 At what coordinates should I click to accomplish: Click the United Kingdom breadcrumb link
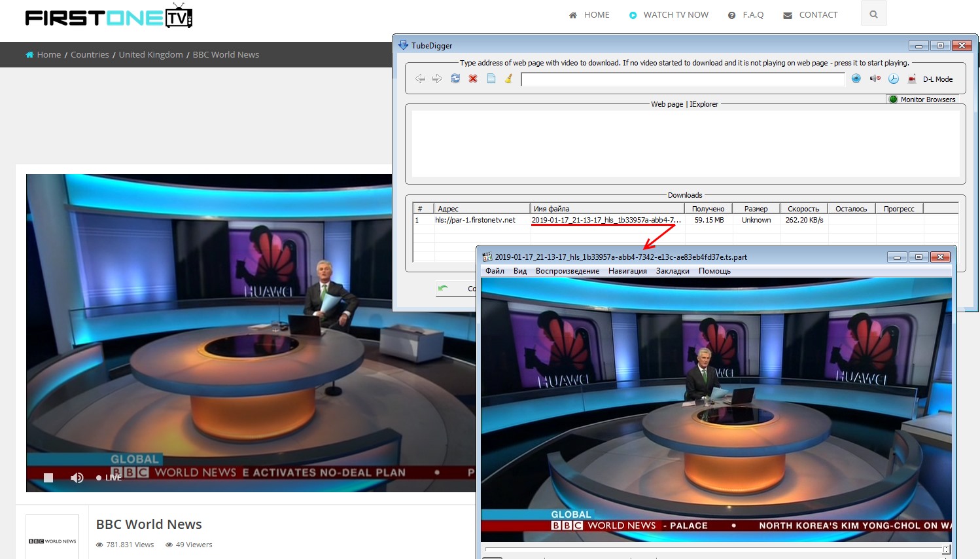pos(151,54)
